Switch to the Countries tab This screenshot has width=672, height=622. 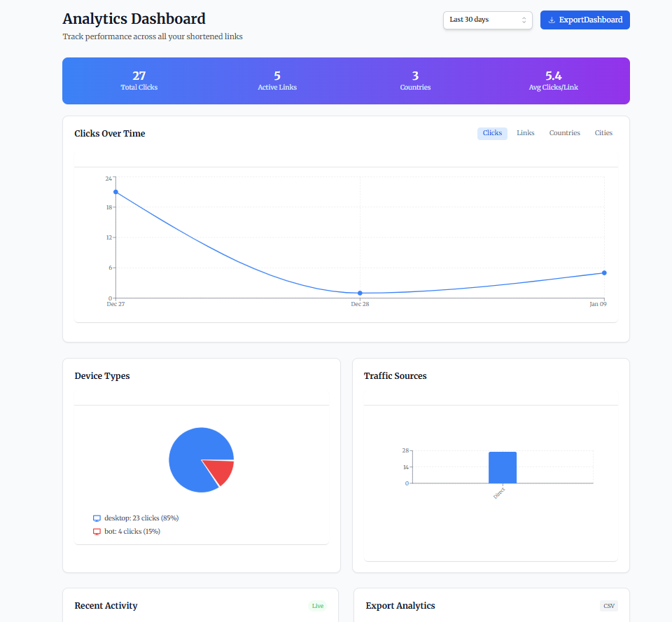point(564,133)
